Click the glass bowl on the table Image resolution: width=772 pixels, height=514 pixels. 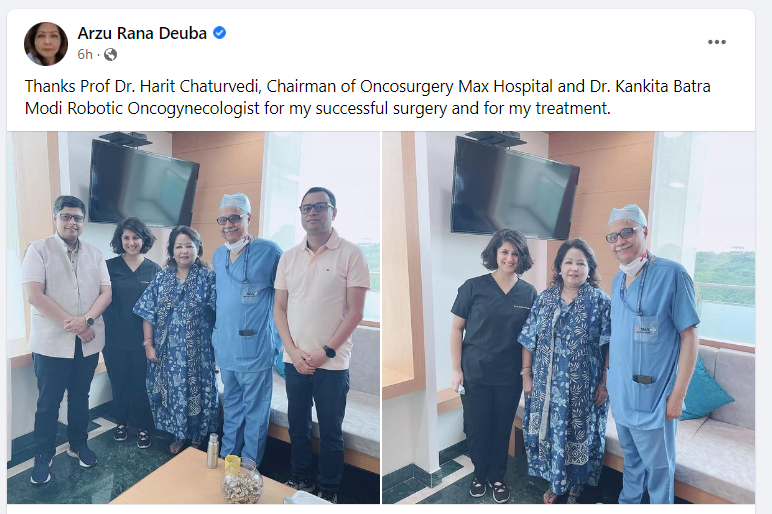pos(242,480)
